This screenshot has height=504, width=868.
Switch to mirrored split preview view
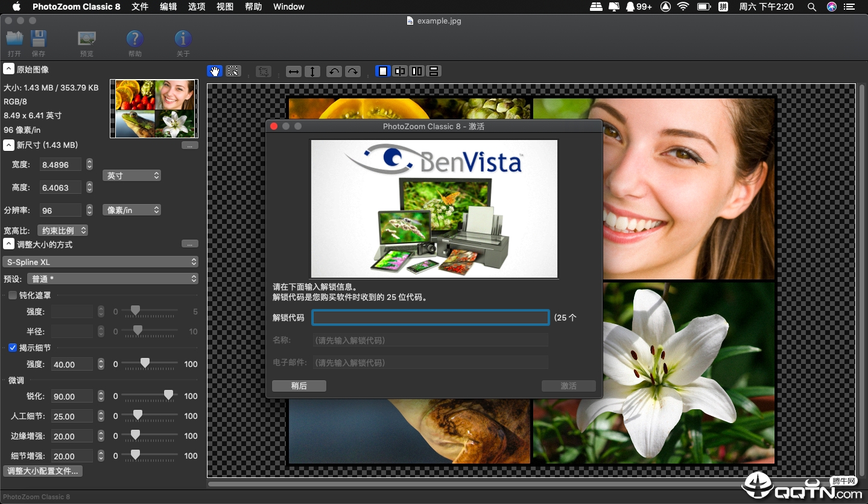[x=400, y=71]
